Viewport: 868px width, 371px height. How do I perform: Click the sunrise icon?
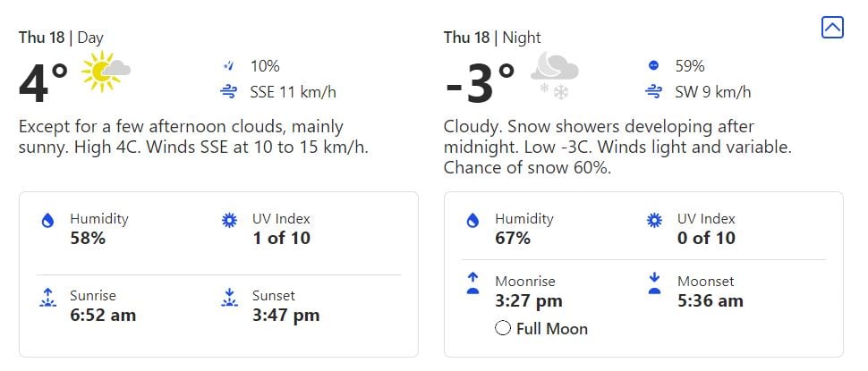[47, 298]
